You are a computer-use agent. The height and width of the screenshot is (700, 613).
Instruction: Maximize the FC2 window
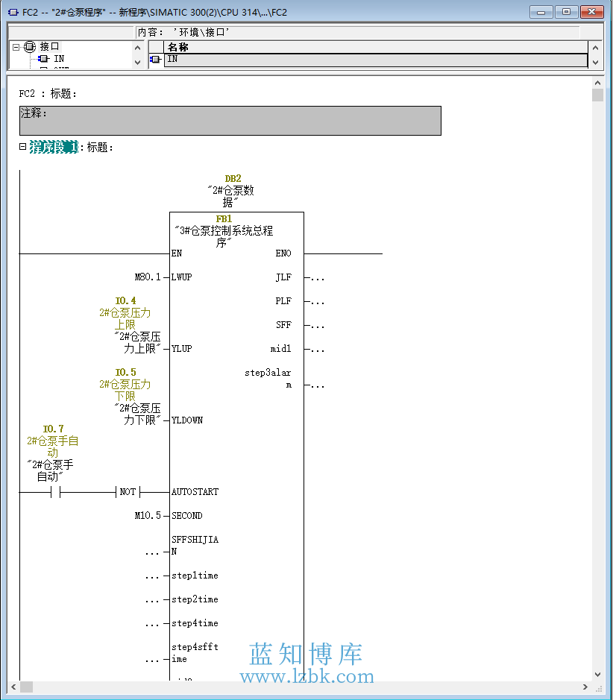(566, 12)
